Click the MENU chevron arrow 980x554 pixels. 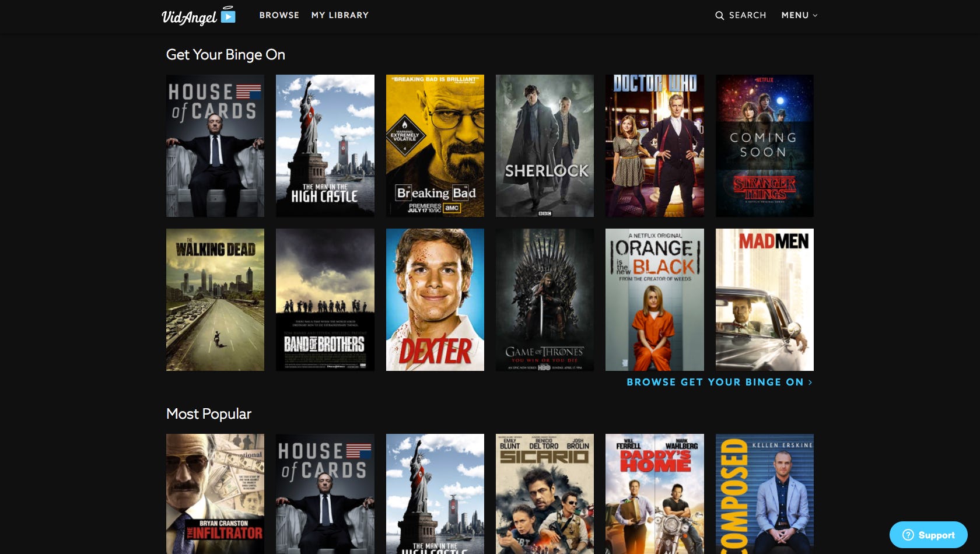click(x=815, y=16)
